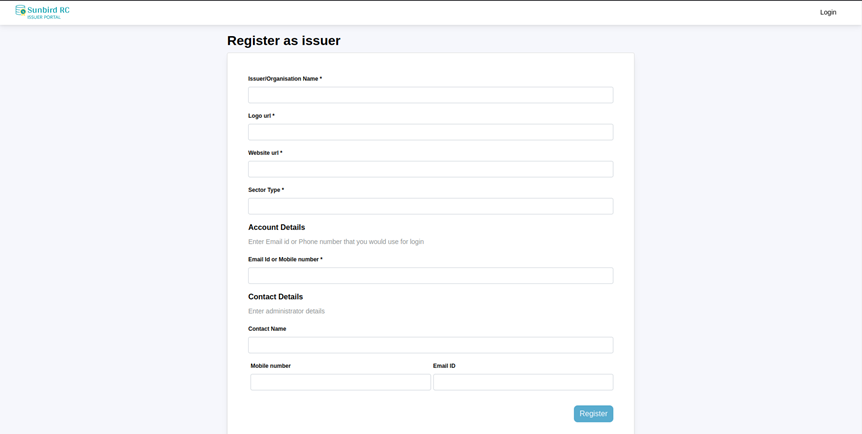Click the 'Sector Type *' label text

tap(266, 190)
